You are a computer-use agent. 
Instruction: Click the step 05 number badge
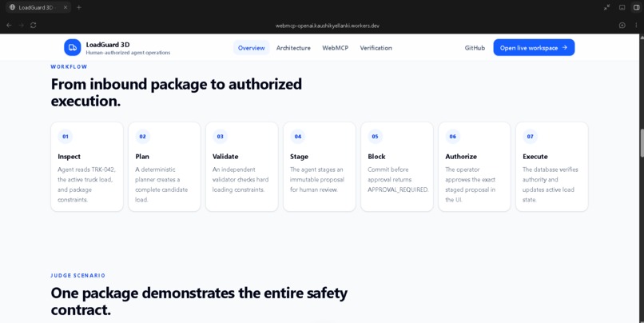(x=375, y=137)
